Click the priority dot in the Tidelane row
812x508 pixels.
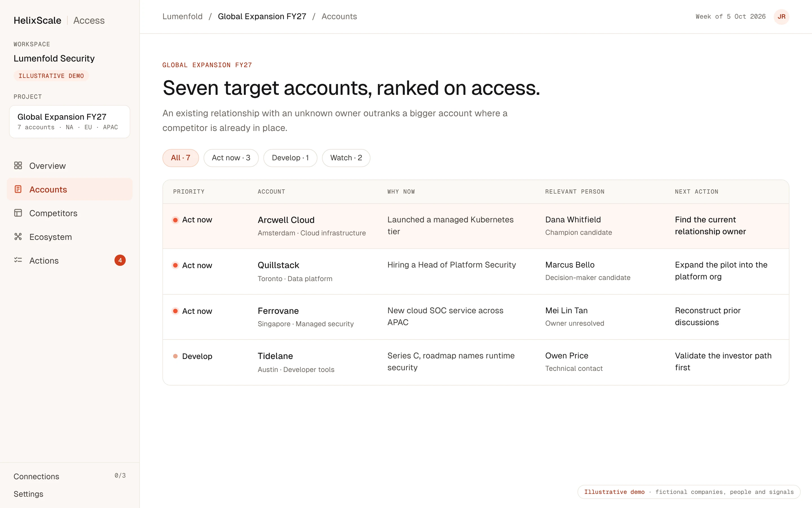click(175, 356)
